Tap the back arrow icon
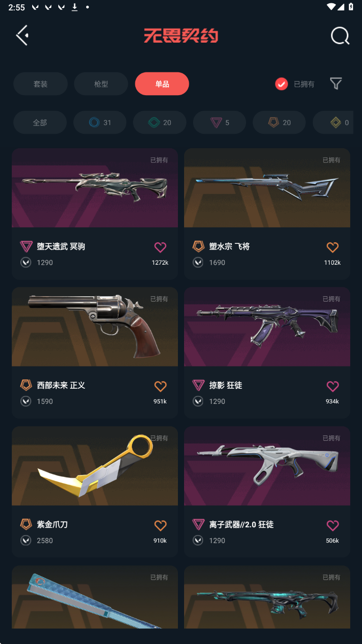The height and width of the screenshot is (644, 362). [x=22, y=36]
